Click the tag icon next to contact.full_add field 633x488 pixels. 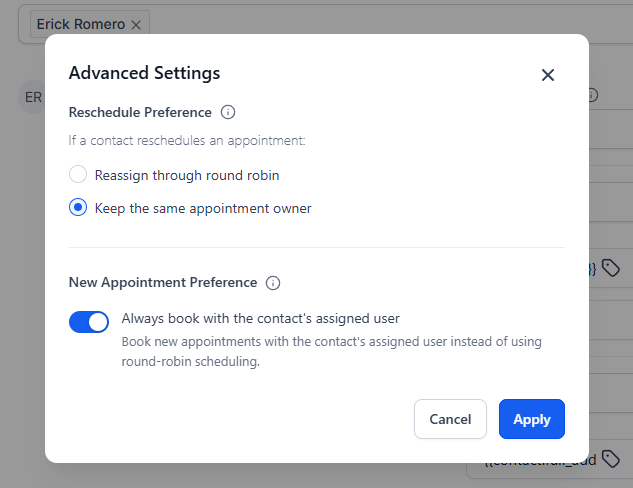[x=610, y=459]
